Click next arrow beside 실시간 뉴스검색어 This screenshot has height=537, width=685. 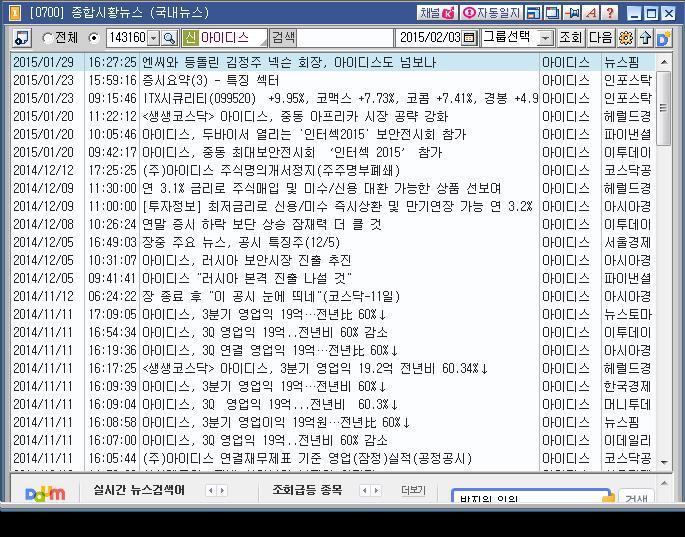pyautogui.click(x=222, y=491)
